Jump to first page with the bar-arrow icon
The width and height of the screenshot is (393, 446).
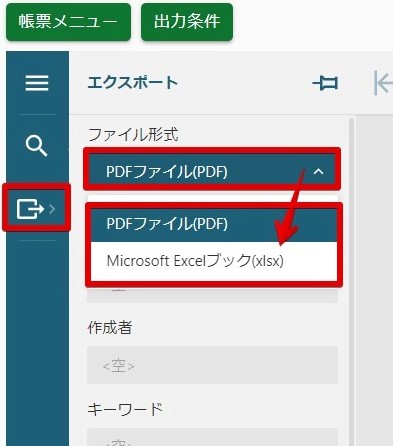pyautogui.click(x=383, y=83)
